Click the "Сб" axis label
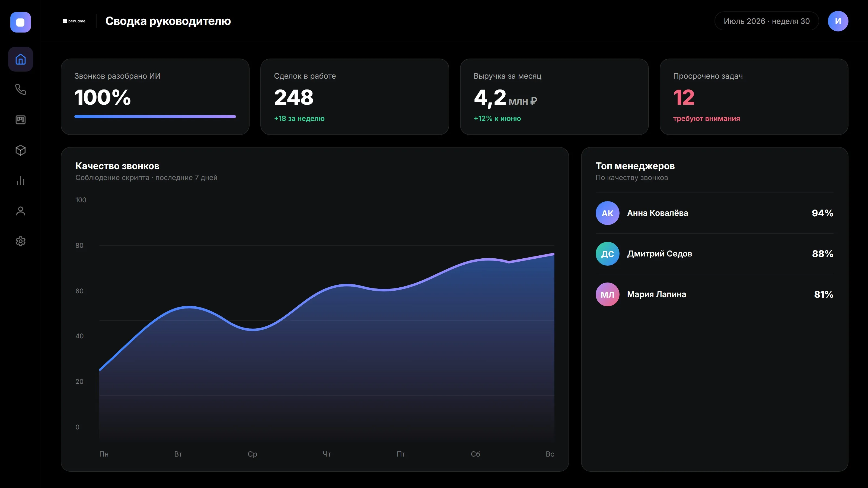The width and height of the screenshot is (868, 488). pyautogui.click(x=476, y=454)
